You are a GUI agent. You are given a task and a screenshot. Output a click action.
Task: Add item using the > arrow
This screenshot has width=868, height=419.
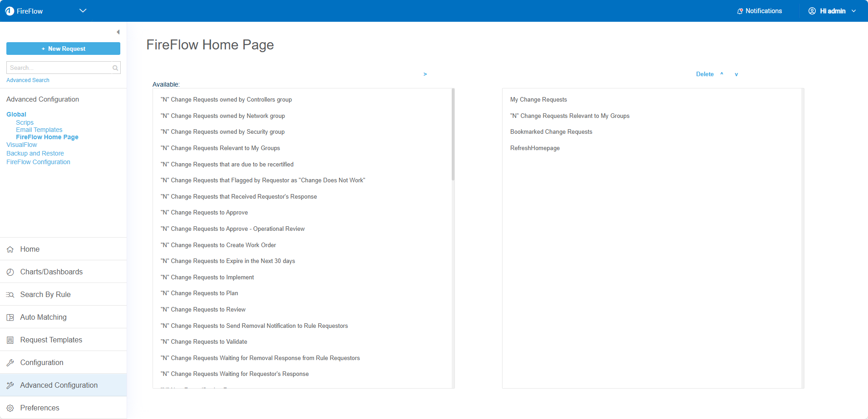point(425,74)
